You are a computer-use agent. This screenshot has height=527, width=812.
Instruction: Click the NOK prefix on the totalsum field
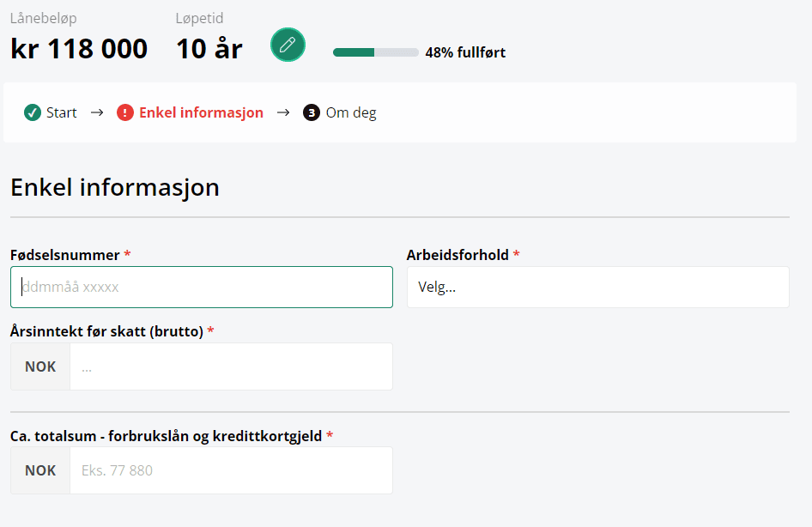click(x=40, y=470)
